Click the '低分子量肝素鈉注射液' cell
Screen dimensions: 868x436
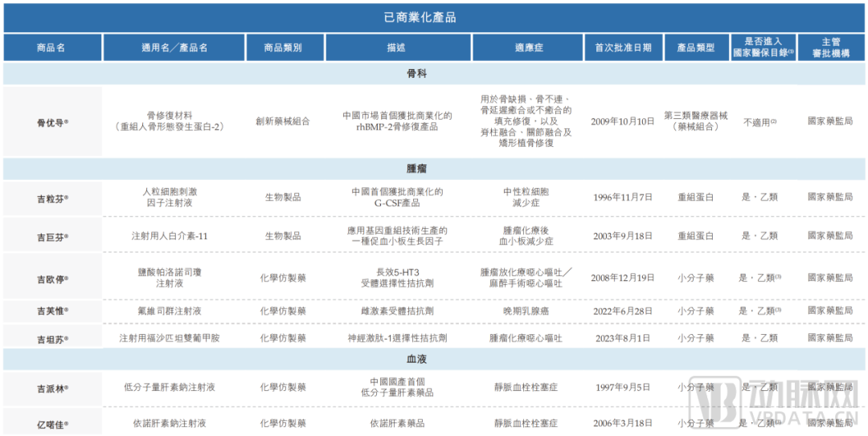click(170, 387)
